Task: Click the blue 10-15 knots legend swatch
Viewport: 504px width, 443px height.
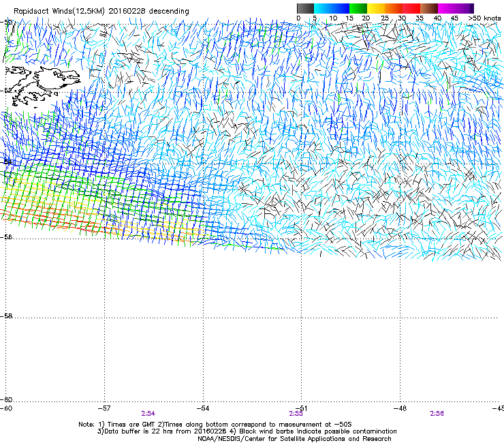Action: click(341, 8)
